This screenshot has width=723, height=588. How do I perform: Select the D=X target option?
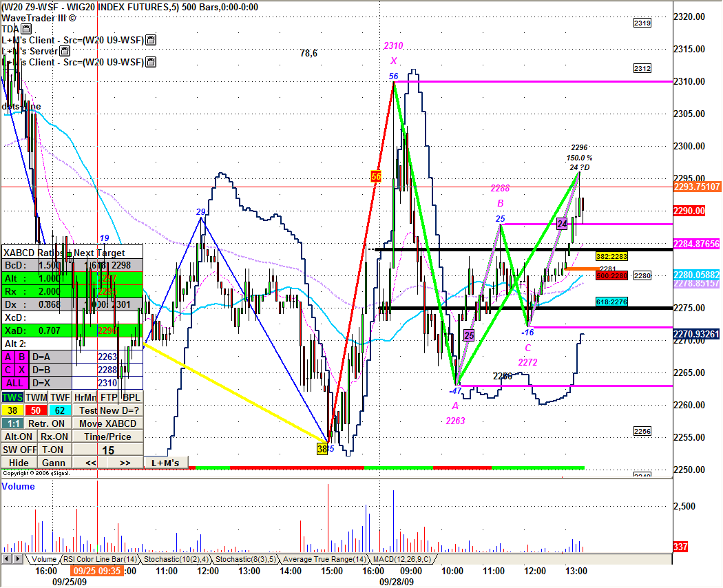point(50,383)
